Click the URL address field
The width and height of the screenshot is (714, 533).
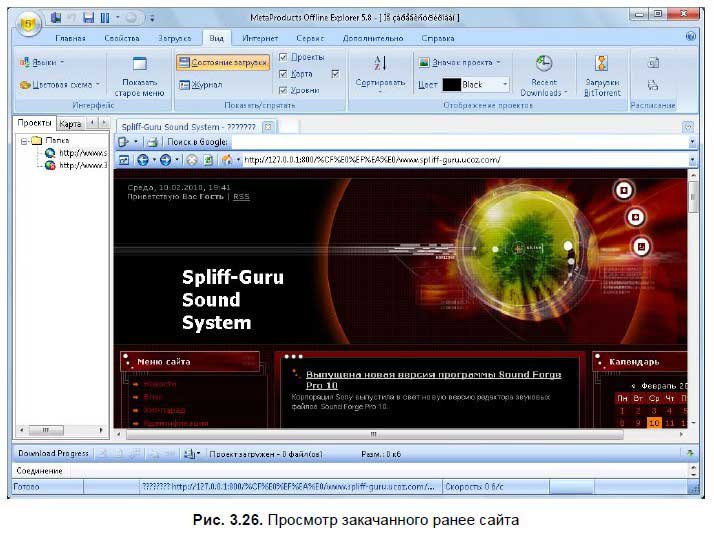click(460, 159)
